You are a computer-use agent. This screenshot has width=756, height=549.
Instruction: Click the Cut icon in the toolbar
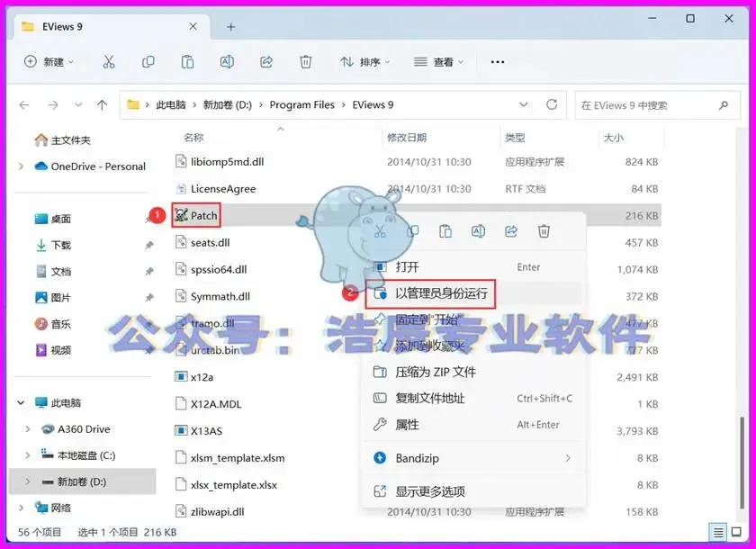(x=109, y=62)
